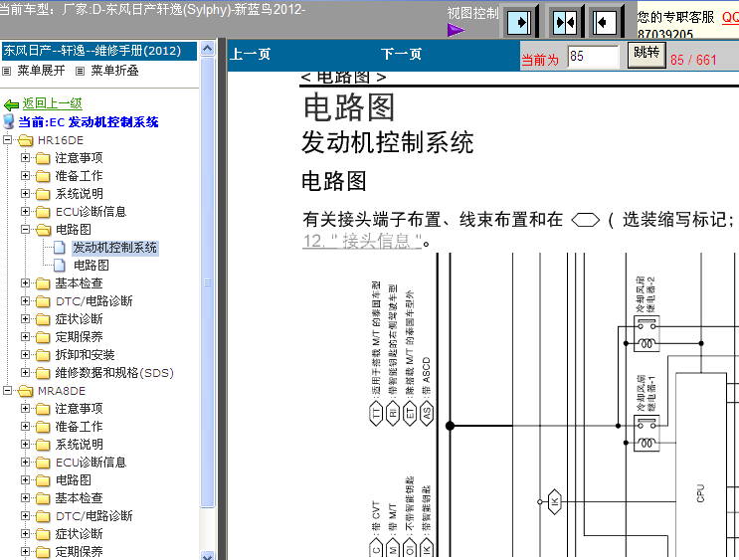This screenshot has height=560, width=739.
Task: Click the HR16DE 准备工作 folder icon
Action: (x=43, y=176)
